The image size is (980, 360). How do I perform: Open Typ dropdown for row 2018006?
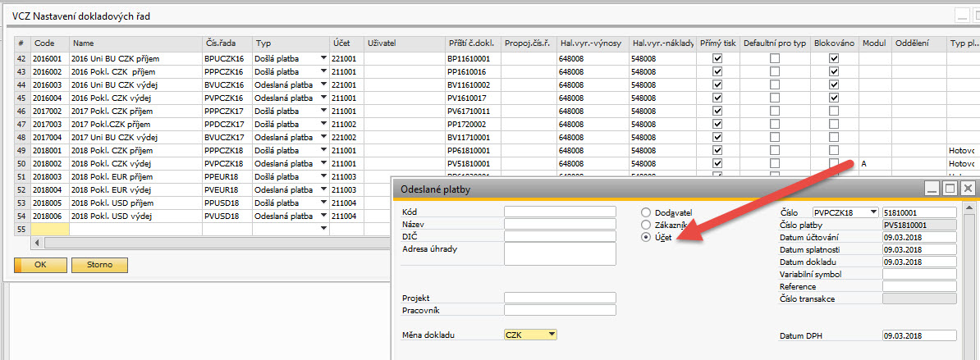point(323,216)
